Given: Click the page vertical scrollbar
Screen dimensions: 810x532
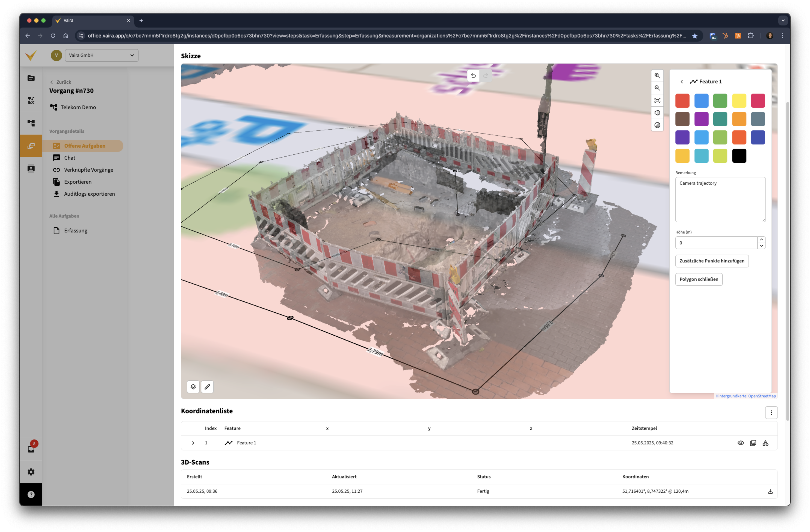Looking at the screenshot, I should click(x=787, y=261).
